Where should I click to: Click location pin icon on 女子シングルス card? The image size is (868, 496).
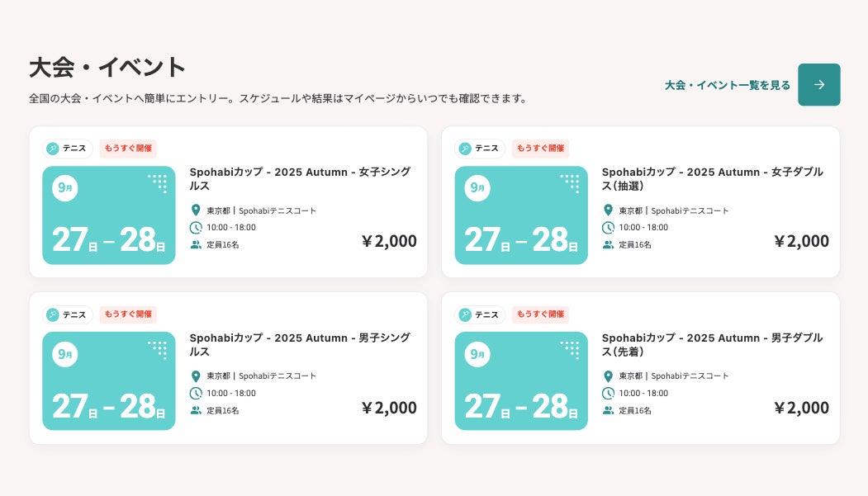(196, 210)
